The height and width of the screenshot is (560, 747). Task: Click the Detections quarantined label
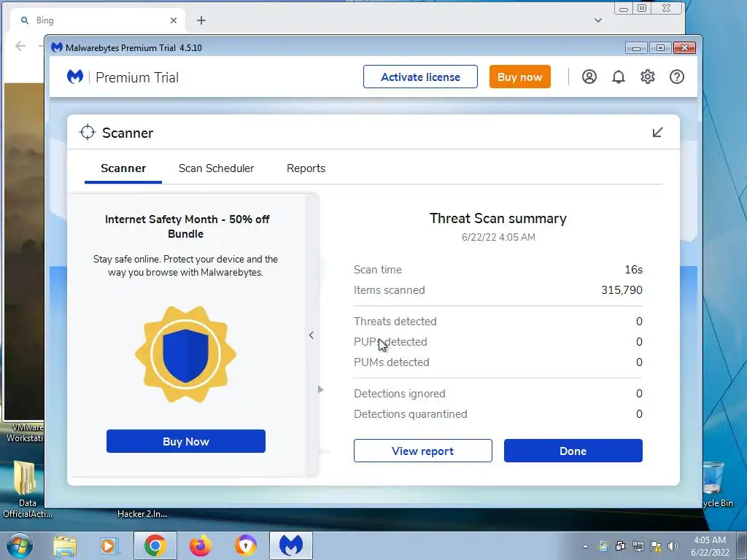click(x=410, y=414)
